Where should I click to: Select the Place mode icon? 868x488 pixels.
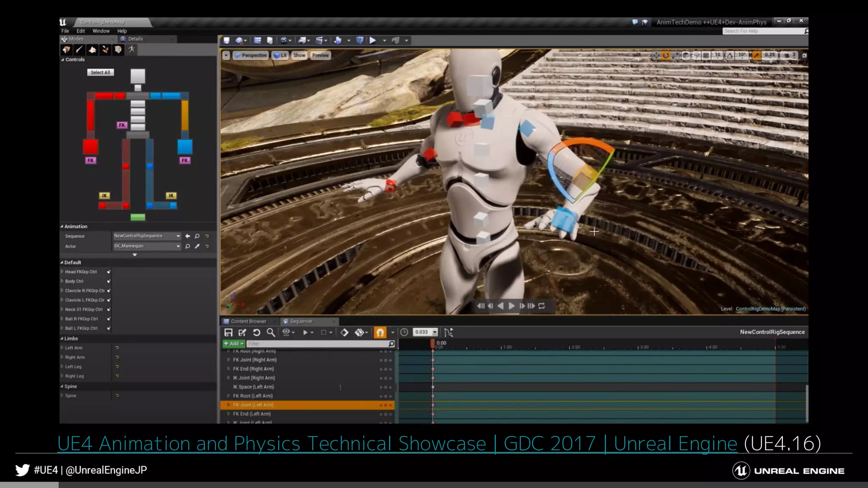[x=67, y=50]
